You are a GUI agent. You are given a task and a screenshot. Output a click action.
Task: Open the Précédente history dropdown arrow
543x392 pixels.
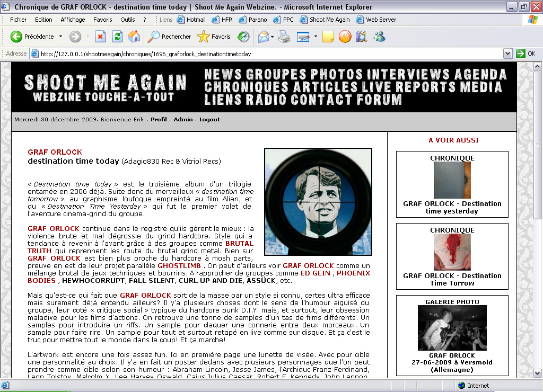coord(60,37)
